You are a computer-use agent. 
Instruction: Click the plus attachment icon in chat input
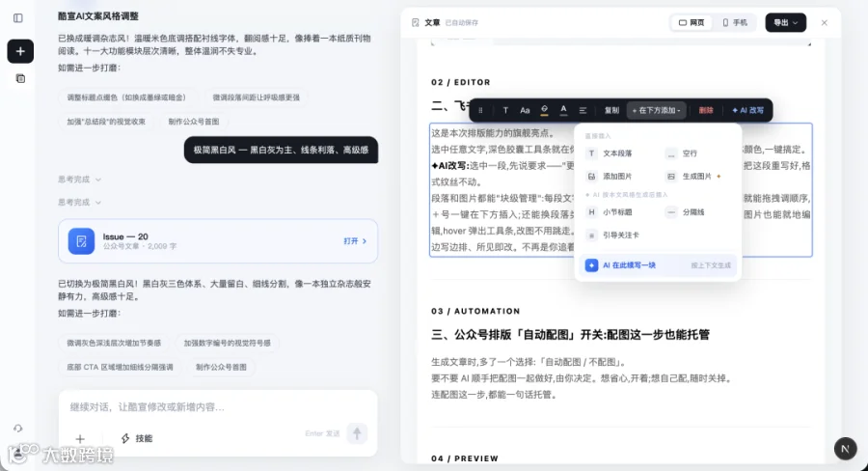click(x=80, y=439)
